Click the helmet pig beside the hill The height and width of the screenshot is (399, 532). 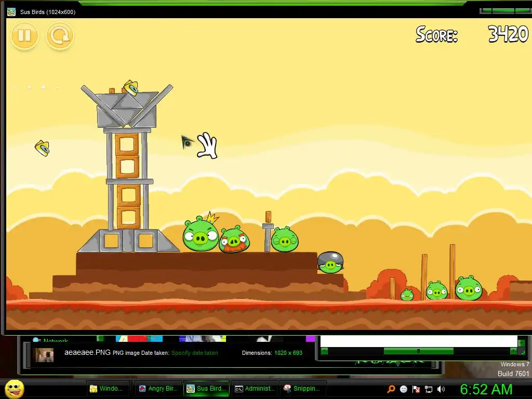tap(330, 262)
